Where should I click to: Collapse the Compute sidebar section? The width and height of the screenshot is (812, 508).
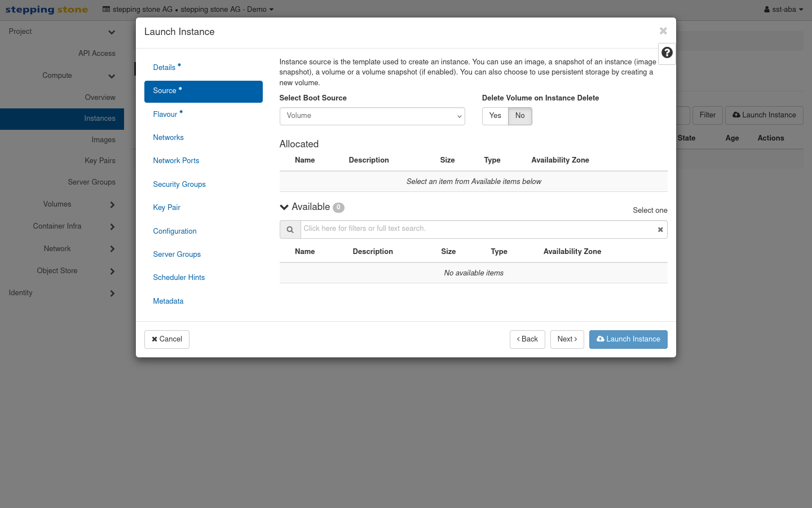coord(62,76)
